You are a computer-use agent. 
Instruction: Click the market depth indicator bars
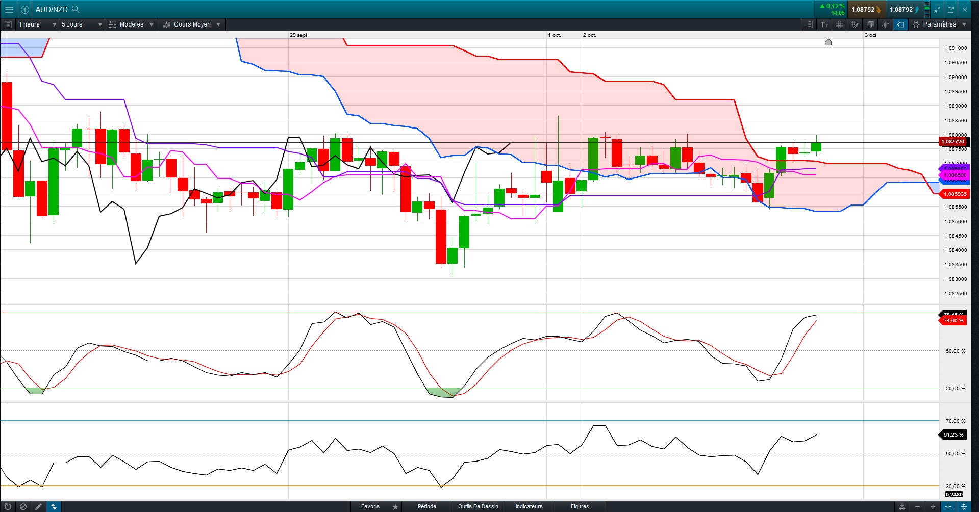pyautogui.click(x=927, y=9)
